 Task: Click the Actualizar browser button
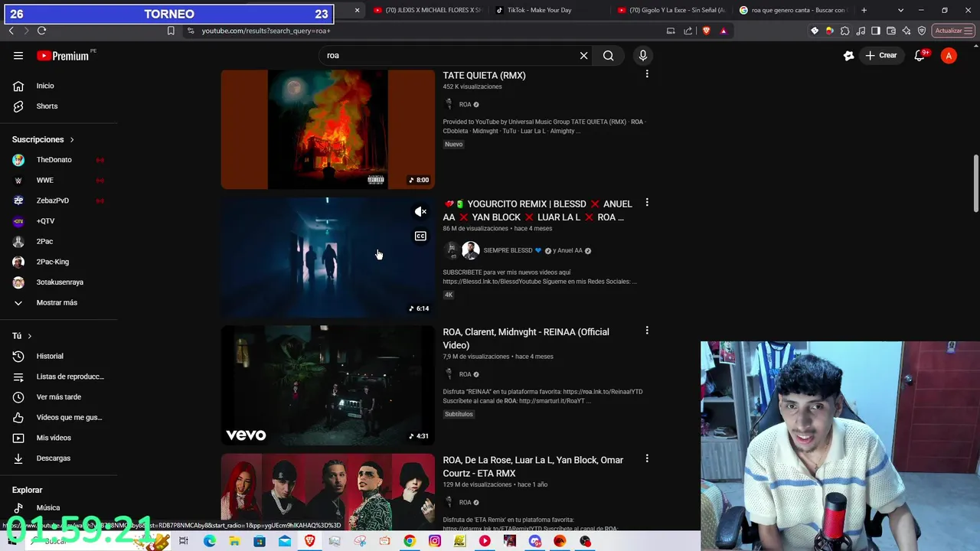tap(952, 31)
